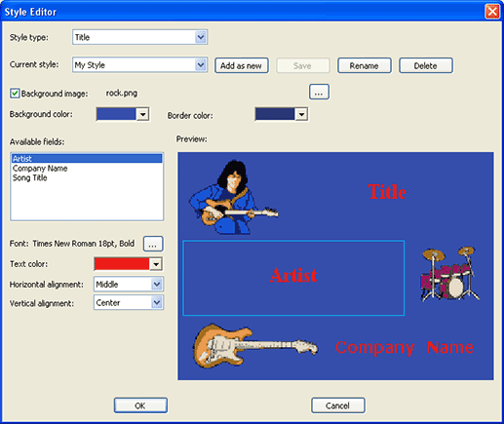Click the electric guitar image in preview
The width and height of the screenshot is (504, 424).
[255, 346]
